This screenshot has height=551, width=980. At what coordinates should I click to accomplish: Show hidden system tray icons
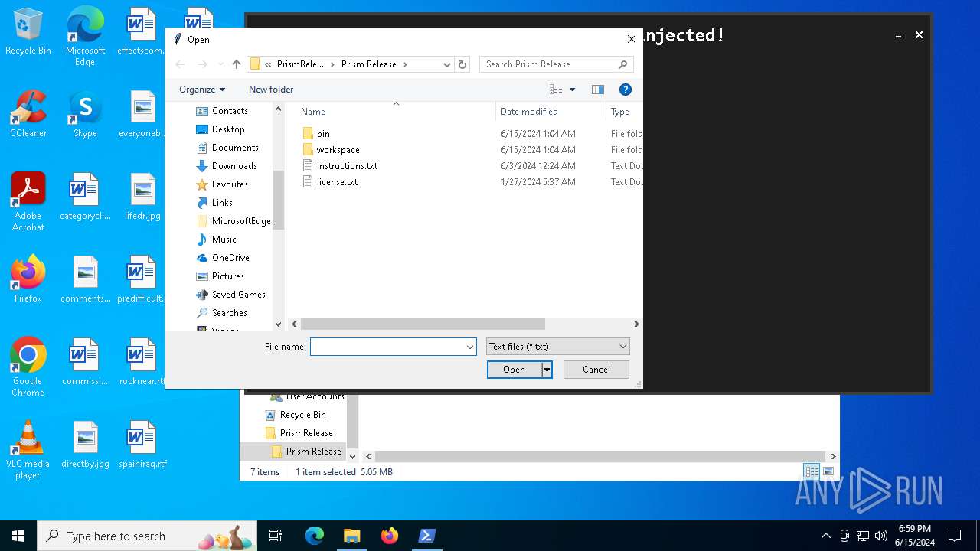click(825, 536)
